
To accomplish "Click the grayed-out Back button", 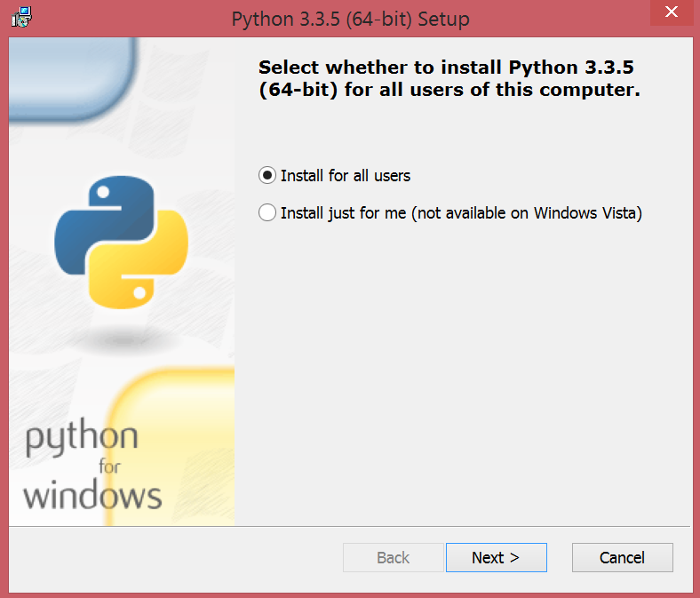I will point(393,558).
